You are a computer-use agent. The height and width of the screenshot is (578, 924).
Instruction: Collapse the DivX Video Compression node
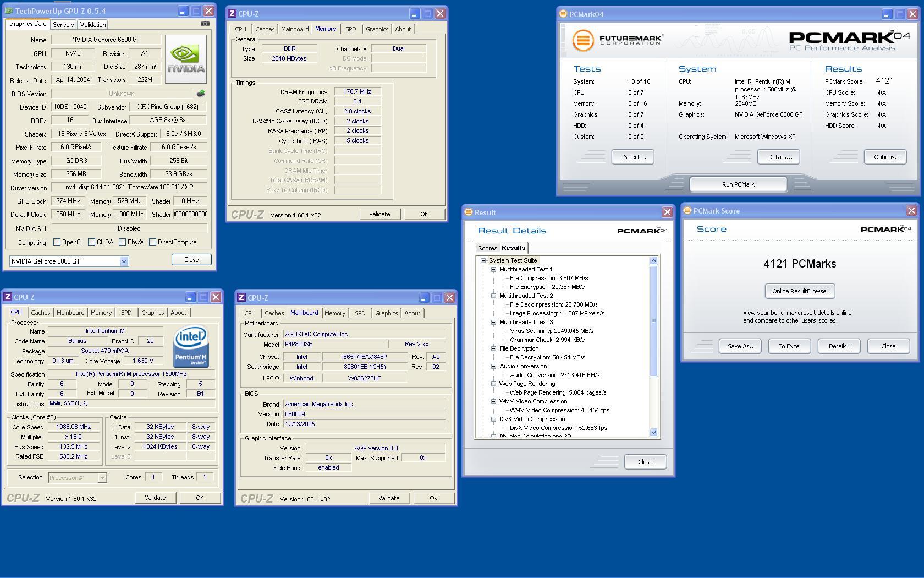click(493, 419)
